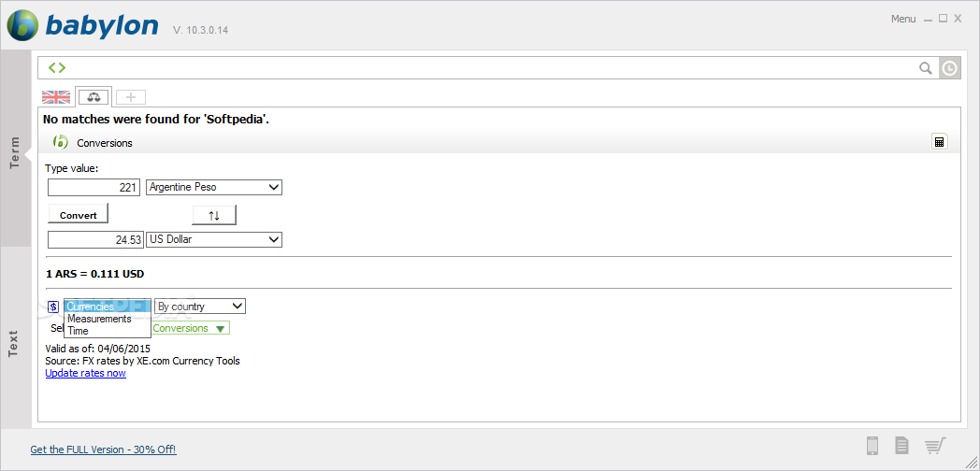Click the Convert button
The height and width of the screenshot is (471, 980).
click(79, 214)
